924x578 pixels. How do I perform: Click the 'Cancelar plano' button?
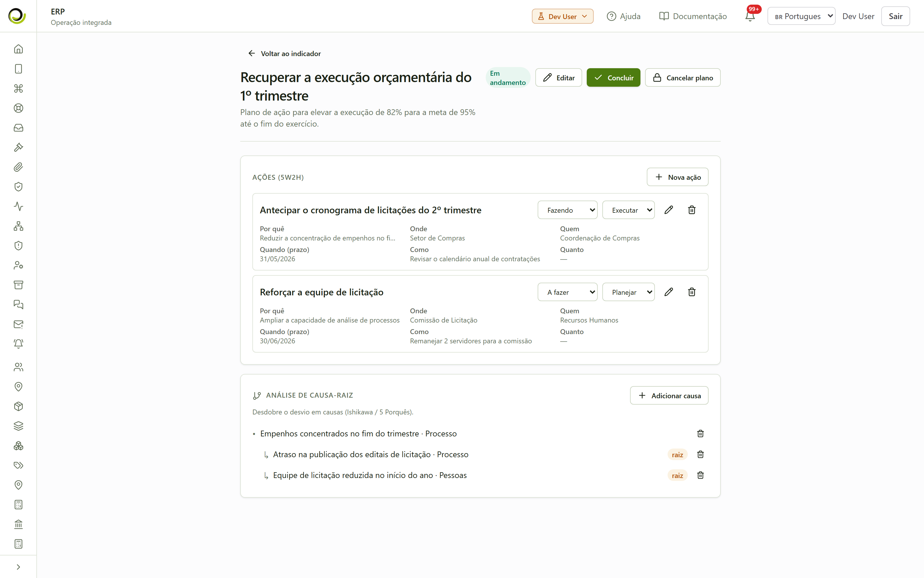(x=683, y=78)
